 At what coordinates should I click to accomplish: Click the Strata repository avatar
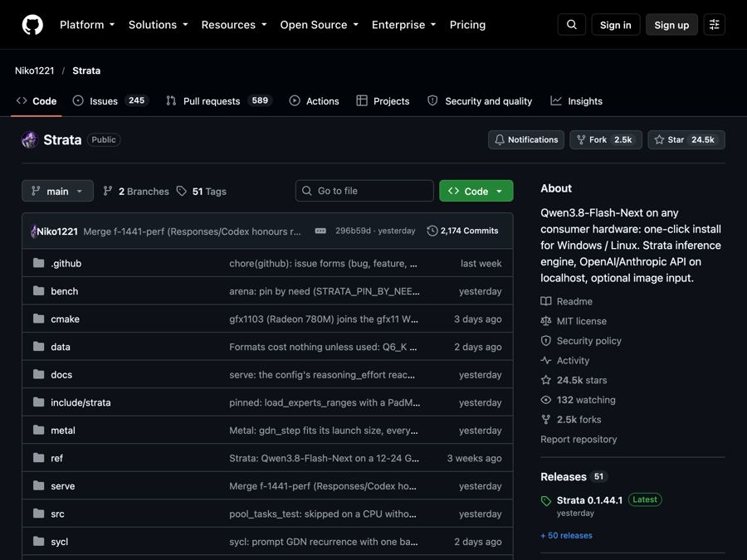click(30, 140)
